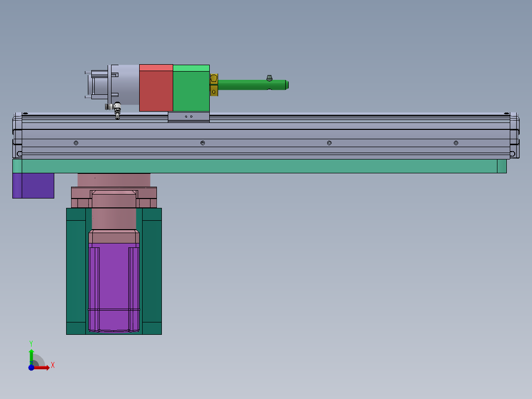Select the purple servo motor body
This screenshot has width=532, height=399.
coord(114,287)
